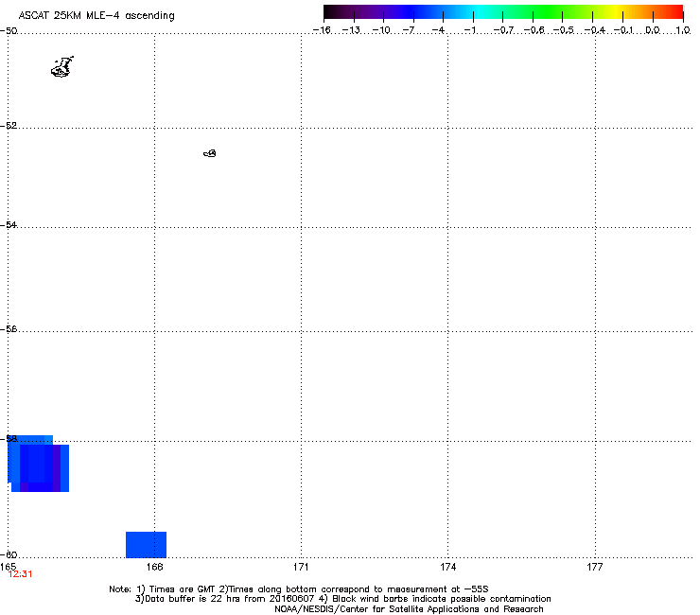Click the 0.0 color scale label

coord(653,30)
